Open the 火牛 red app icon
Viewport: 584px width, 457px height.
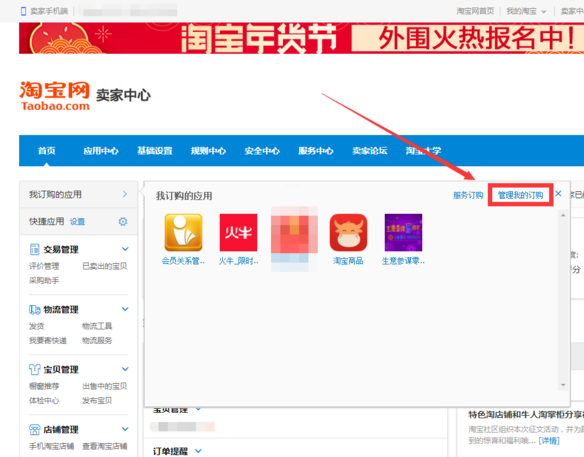[238, 232]
